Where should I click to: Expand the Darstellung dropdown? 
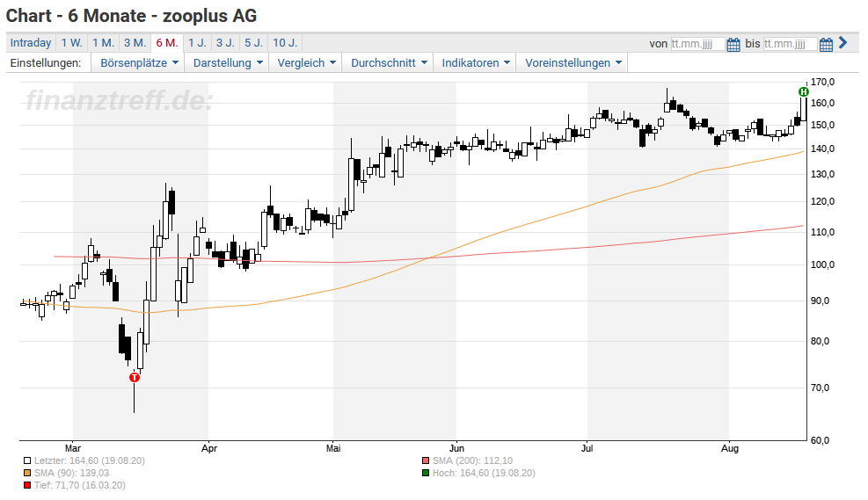click(228, 63)
